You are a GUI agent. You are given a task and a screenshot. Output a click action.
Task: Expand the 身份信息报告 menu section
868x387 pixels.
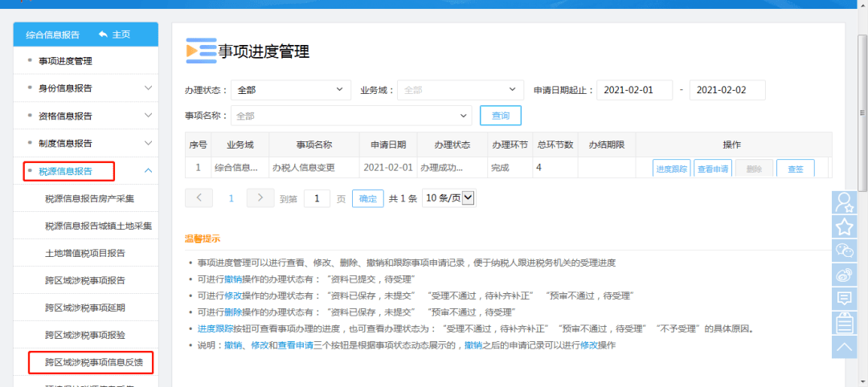(x=86, y=88)
